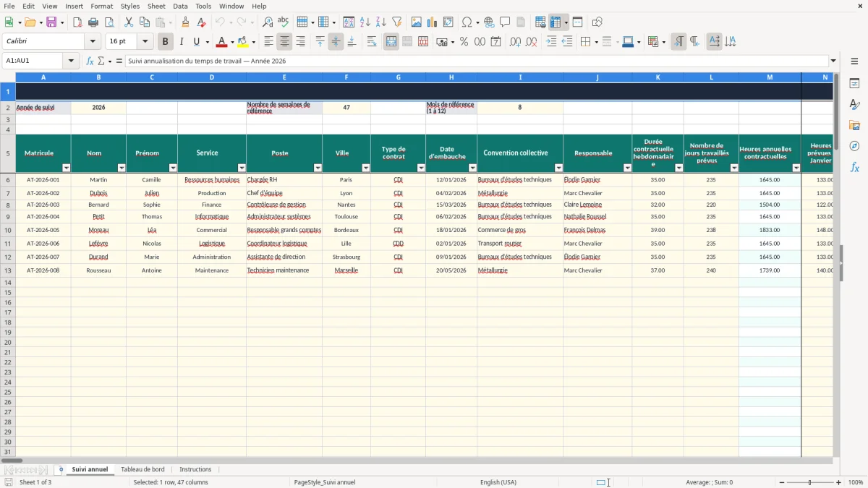Toggle Italic formatting

(182, 42)
